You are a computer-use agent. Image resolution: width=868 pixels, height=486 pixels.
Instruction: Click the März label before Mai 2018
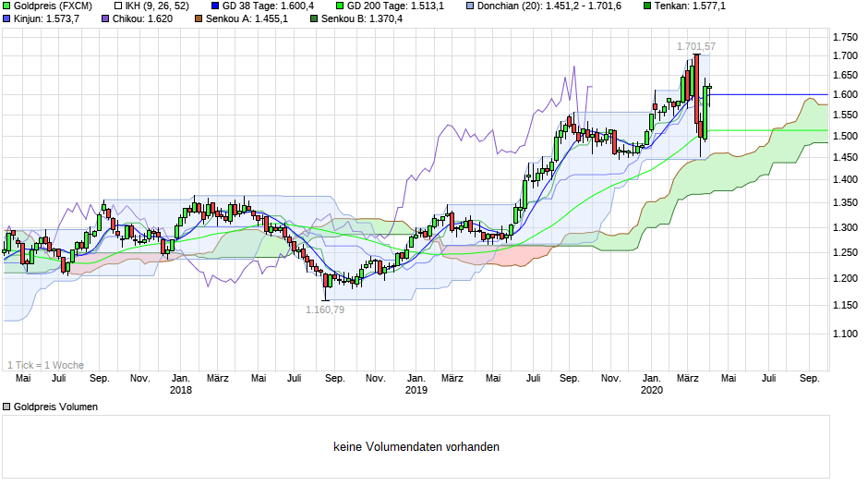218,378
